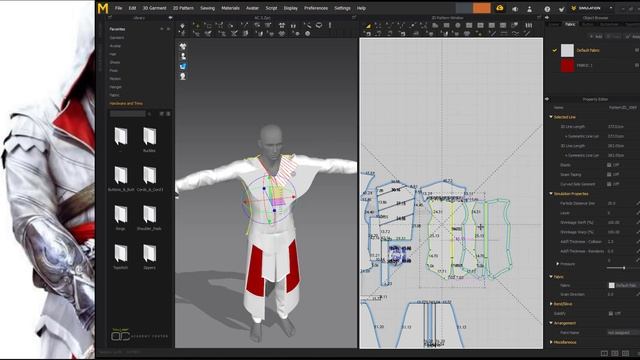640x360 pixels.
Task: Pop out the 2D Pattern Window using its corner icon
Action: click(x=539, y=18)
